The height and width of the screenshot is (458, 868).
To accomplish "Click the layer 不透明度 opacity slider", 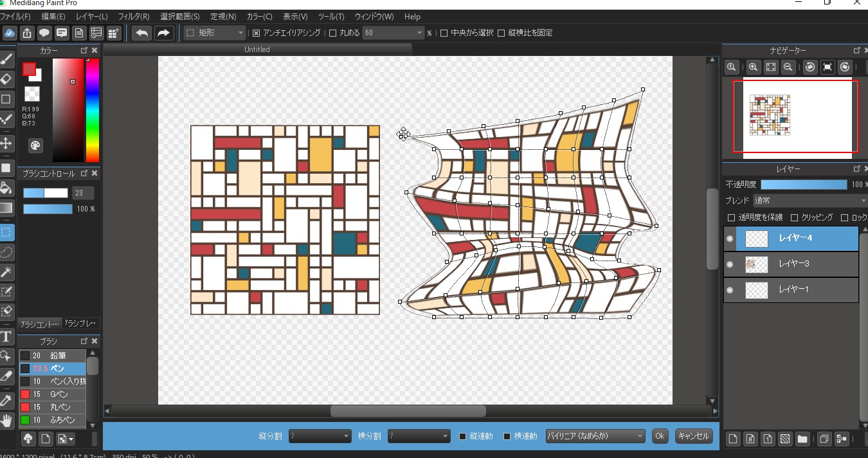I will pos(804,185).
